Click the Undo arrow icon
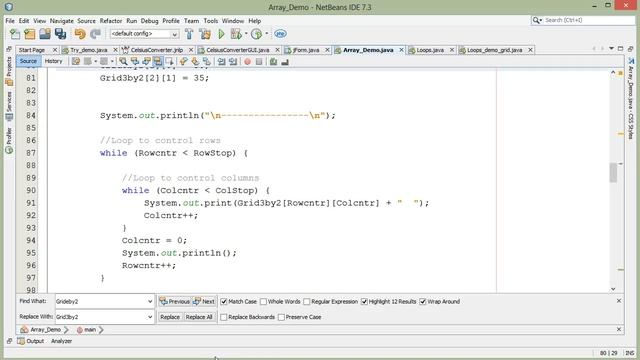This screenshot has width=640, height=360. click(x=80, y=34)
